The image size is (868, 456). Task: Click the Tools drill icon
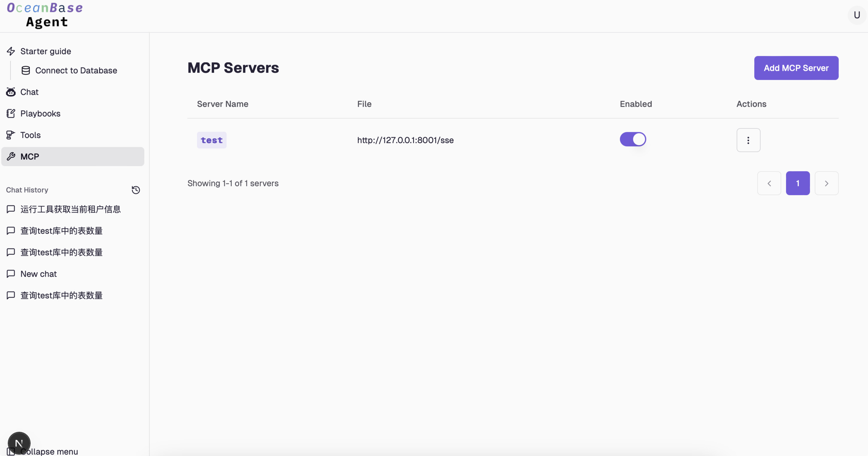[x=11, y=135]
